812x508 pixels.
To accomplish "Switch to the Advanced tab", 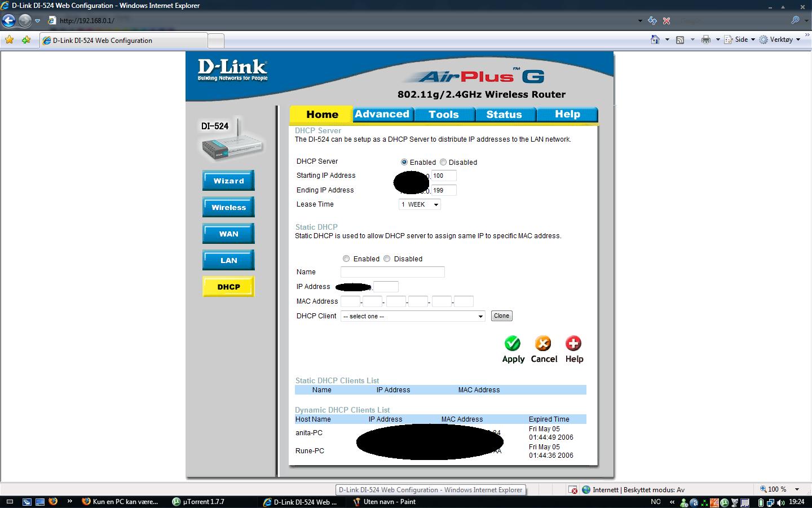I will click(x=382, y=114).
